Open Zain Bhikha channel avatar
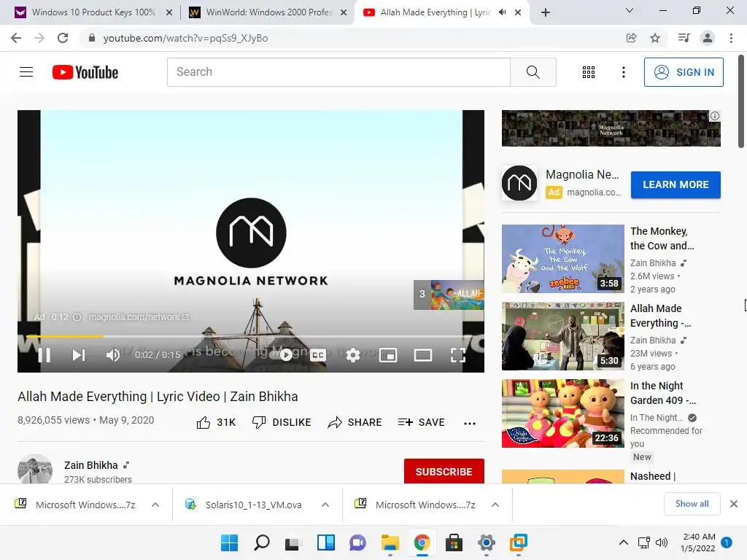Viewport: 747px width, 560px height. (x=35, y=470)
